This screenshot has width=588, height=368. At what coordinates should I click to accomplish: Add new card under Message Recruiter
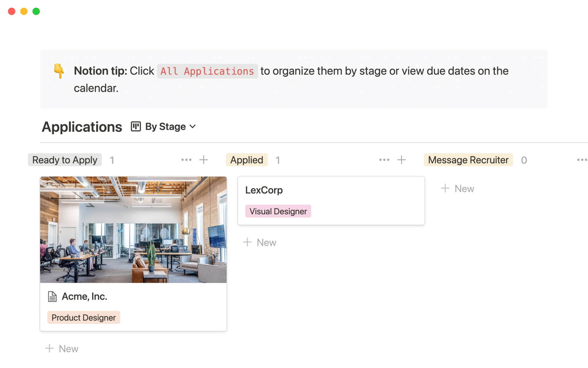point(458,189)
